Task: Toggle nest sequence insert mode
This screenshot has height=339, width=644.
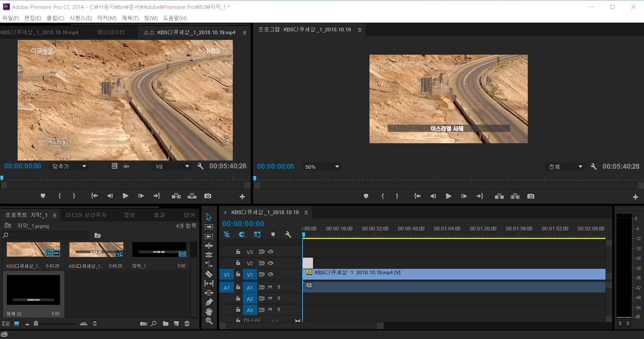Action: [227, 234]
